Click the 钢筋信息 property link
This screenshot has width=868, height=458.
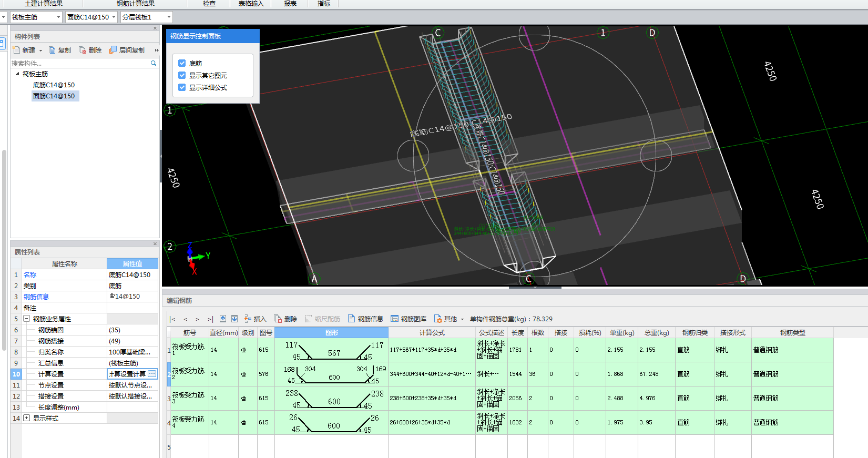[x=36, y=297]
